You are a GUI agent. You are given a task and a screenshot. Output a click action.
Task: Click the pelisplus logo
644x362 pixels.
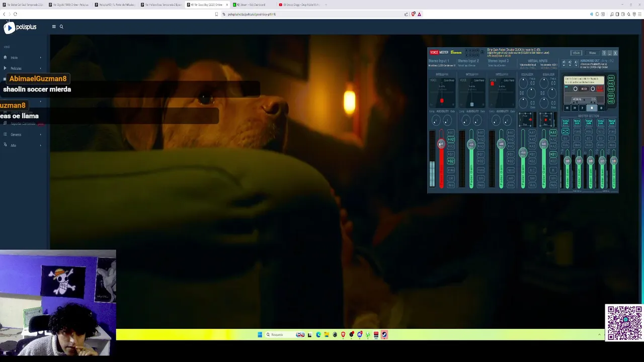coord(21,27)
